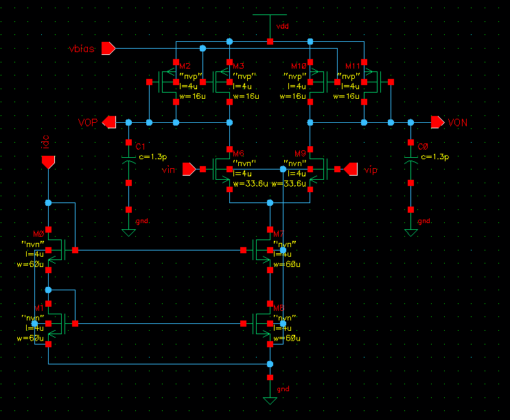Click the w=33.6u parameter of M6
This screenshot has height=420, width=510.
point(251,184)
